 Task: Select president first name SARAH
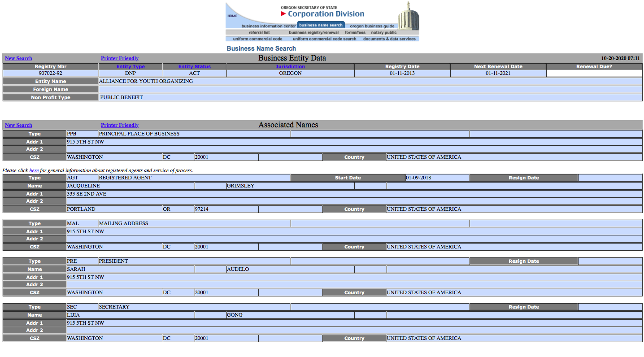pyautogui.click(x=76, y=269)
